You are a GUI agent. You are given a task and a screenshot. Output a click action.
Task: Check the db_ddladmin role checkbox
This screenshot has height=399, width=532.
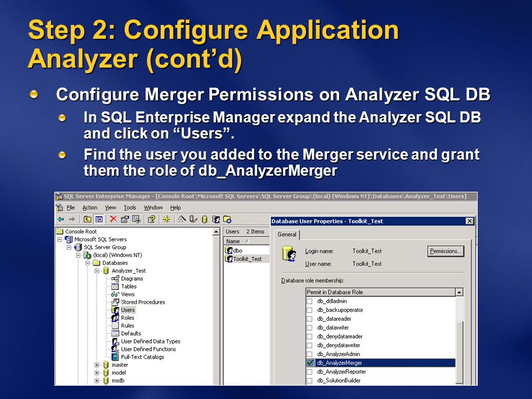[309, 301]
